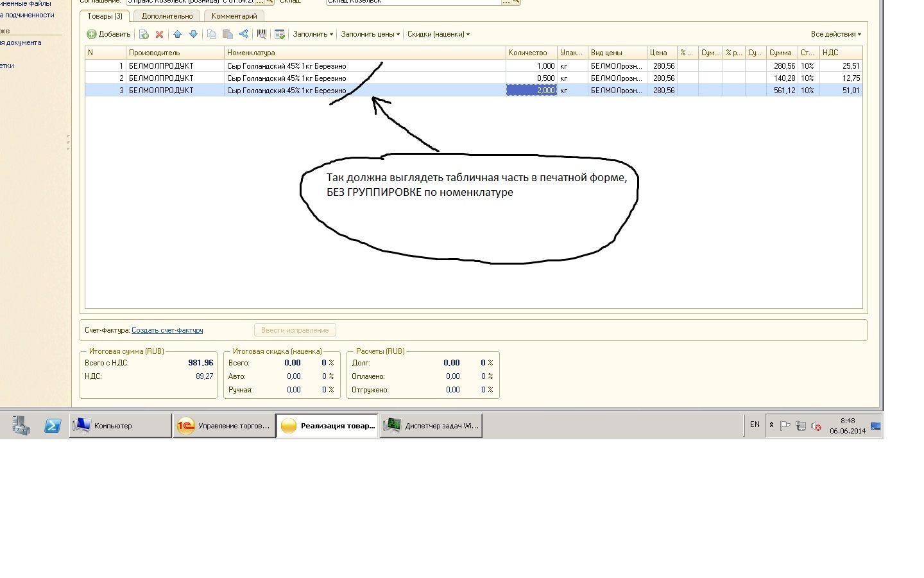Click the barcode search icon in the toolbar
This screenshot has width=924, height=578.
(x=261, y=34)
